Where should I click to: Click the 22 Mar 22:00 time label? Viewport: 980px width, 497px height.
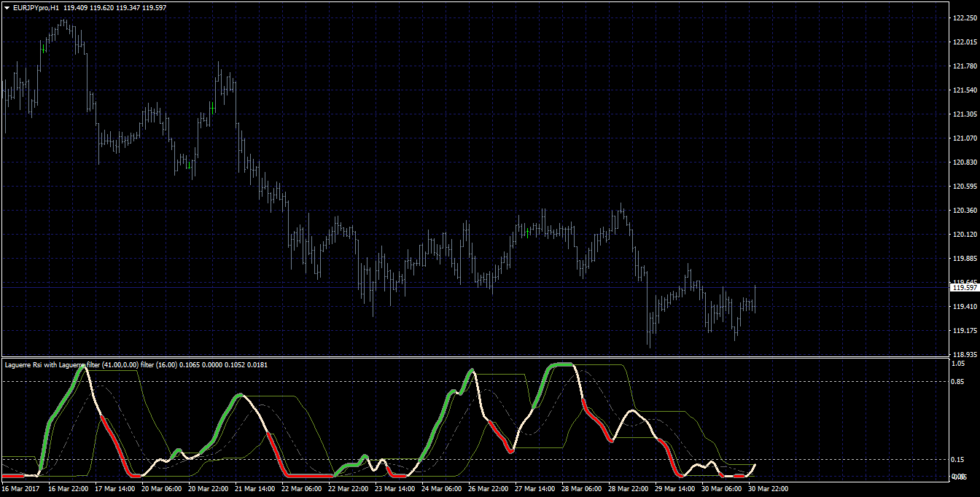(349, 489)
